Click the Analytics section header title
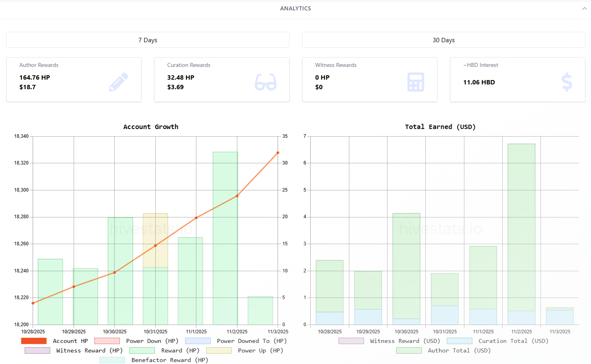591x364 pixels. point(295,8)
